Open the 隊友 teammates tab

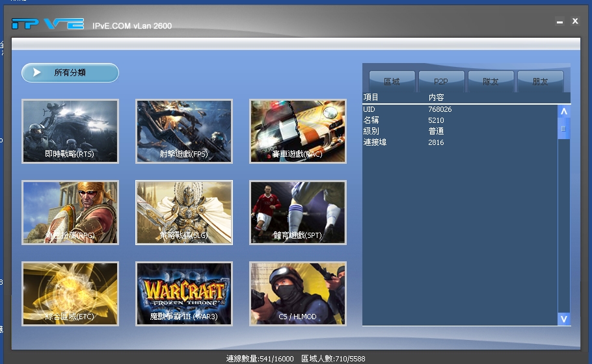(x=491, y=82)
